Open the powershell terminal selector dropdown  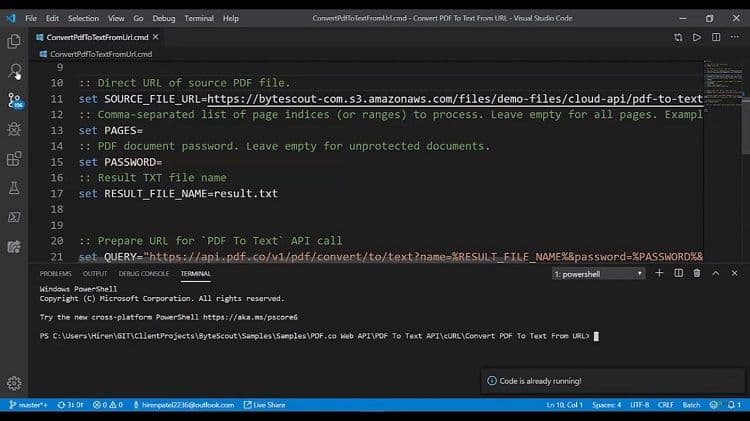(x=598, y=273)
